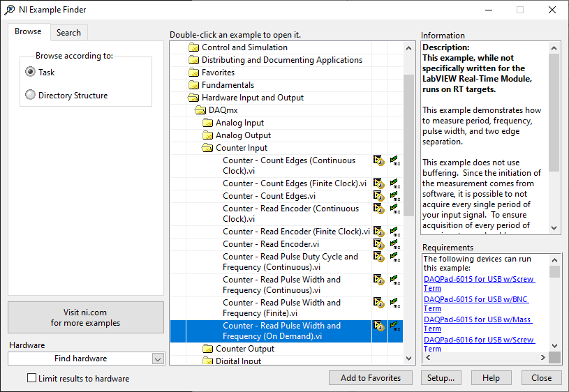Open DAQPad-6016 for USB w/Screw Term link

pyautogui.click(x=479, y=345)
